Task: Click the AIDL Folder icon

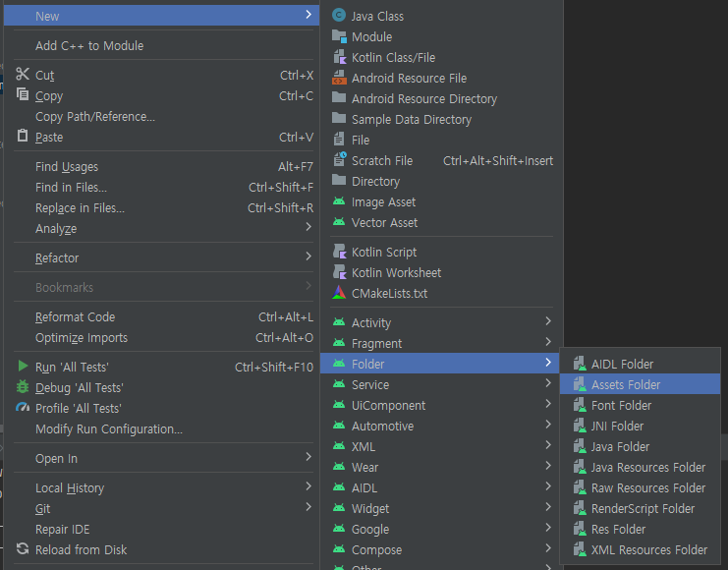Action: click(580, 364)
